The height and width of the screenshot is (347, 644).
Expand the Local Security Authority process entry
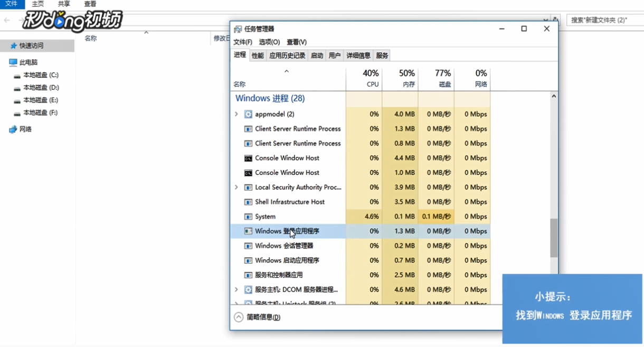(x=236, y=187)
